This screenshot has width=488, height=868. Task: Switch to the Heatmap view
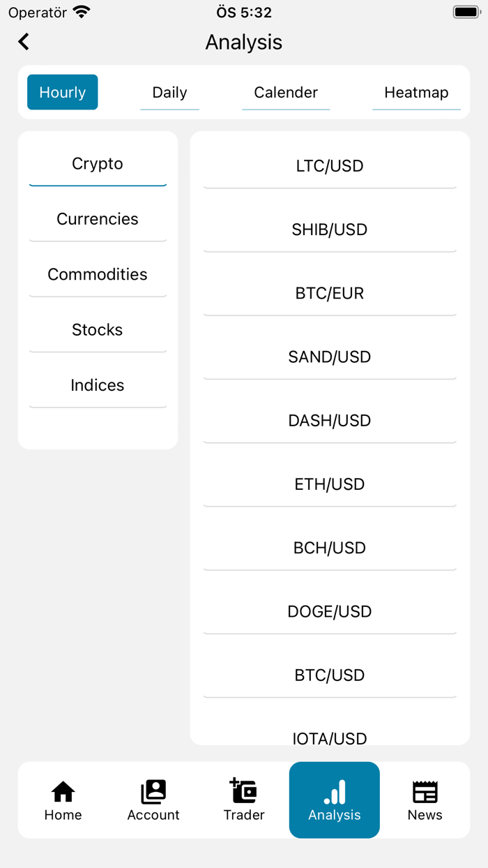416,92
